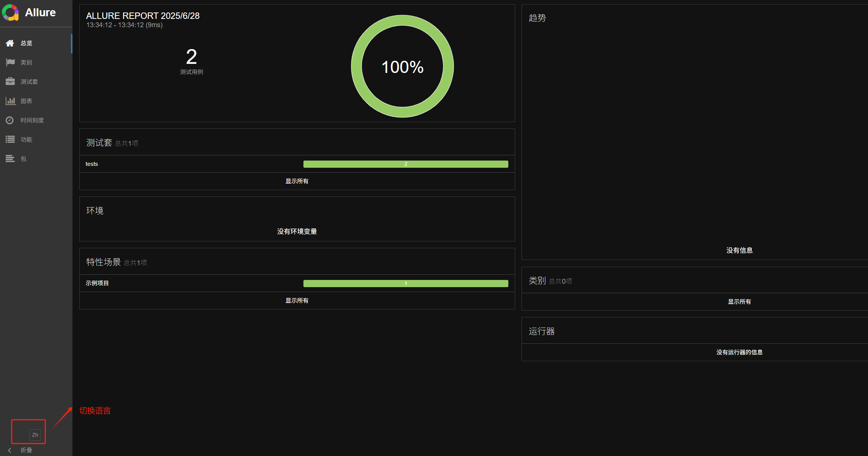Click the Categories flag icon
The image size is (868, 456).
[x=10, y=62]
